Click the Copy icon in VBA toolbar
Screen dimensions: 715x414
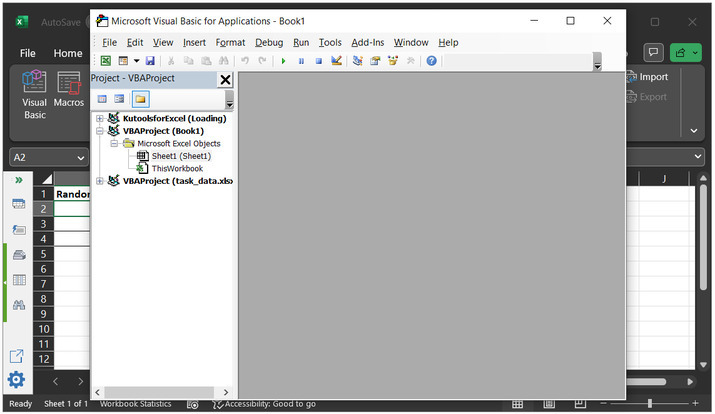point(188,61)
